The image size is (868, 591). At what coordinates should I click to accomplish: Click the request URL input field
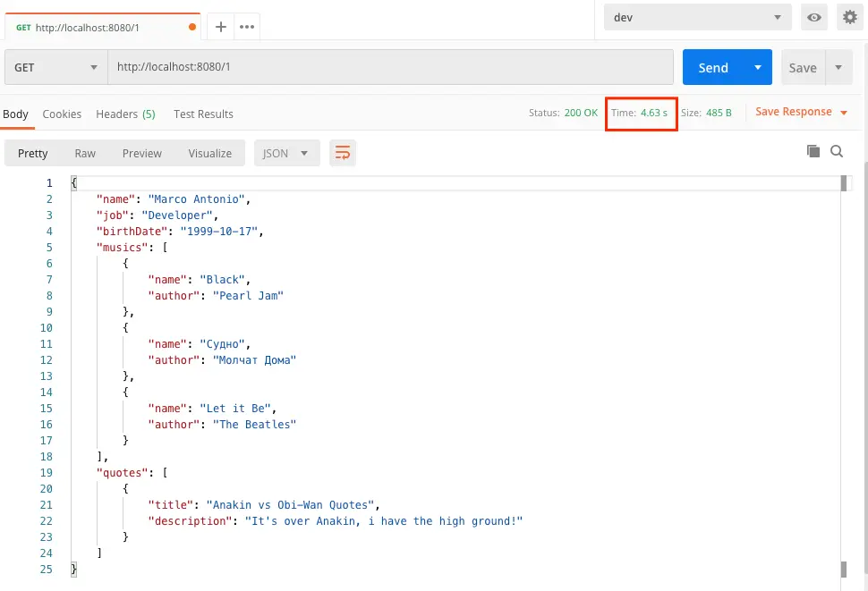[390, 67]
